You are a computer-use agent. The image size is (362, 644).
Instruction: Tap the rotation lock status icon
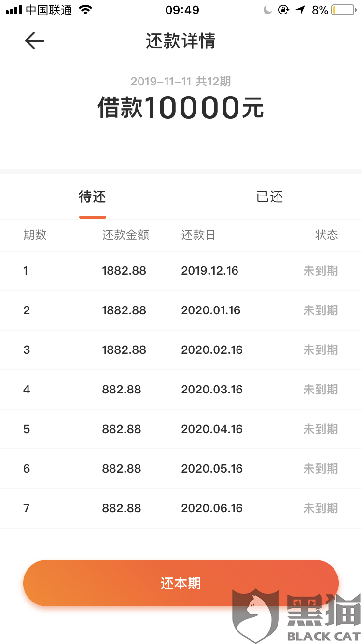click(x=284, y=10)
